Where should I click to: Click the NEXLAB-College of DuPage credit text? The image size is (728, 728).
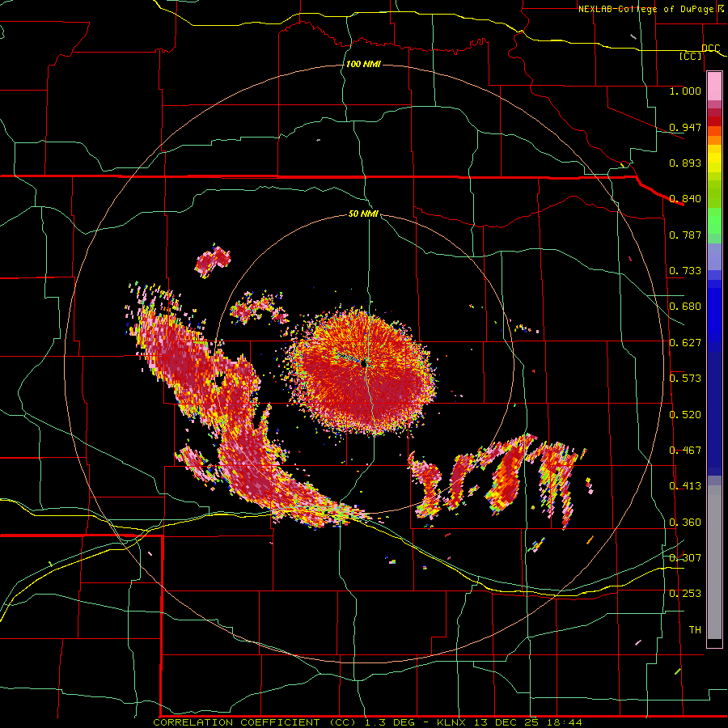[652, 9]
